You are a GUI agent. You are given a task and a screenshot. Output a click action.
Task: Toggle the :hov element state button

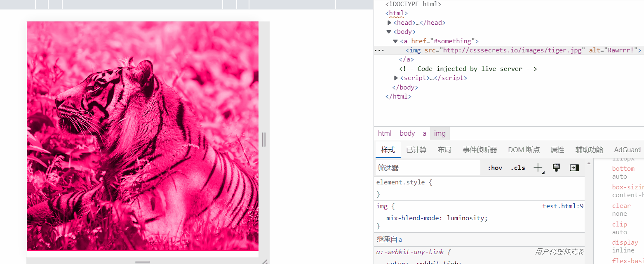[x=495, y=168]
